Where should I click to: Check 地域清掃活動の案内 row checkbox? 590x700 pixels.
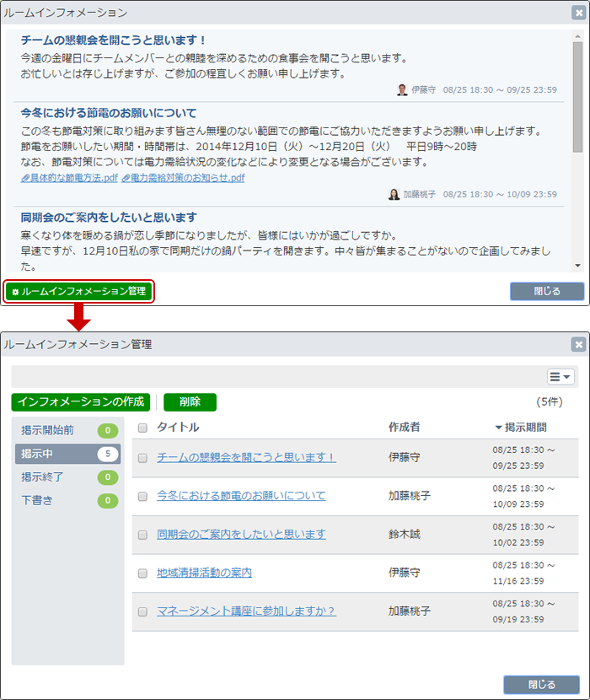point(142,573)
